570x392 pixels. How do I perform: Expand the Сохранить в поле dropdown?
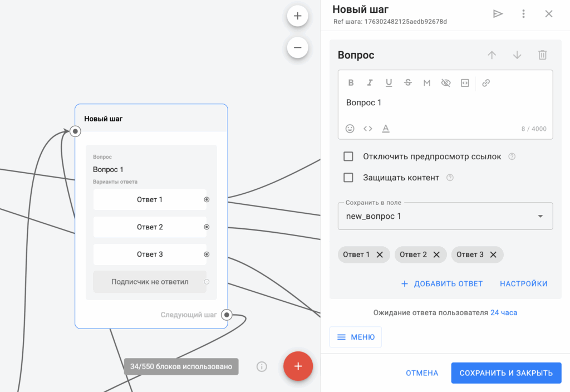pyautogui.click(x=540, y=216)
